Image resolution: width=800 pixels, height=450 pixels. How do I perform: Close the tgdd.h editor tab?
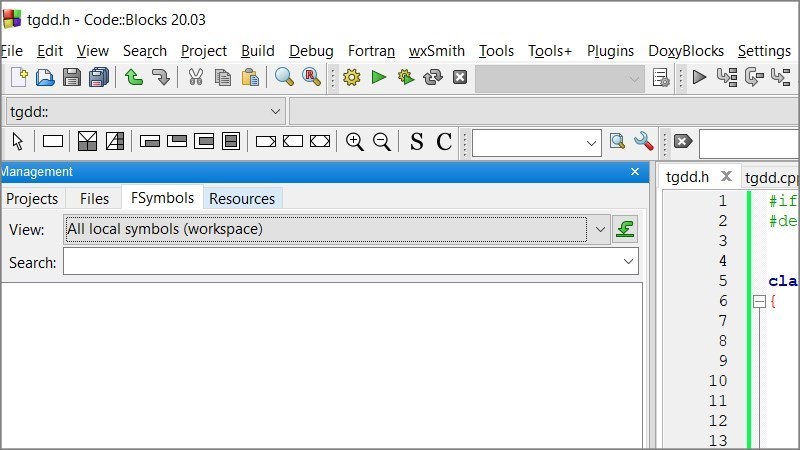tap(726, 177)
